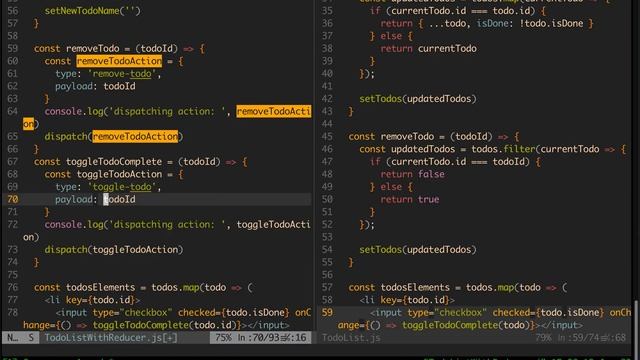640x360 pixels.
Task: Click highlighted line number 70
Action: [13, 200]
